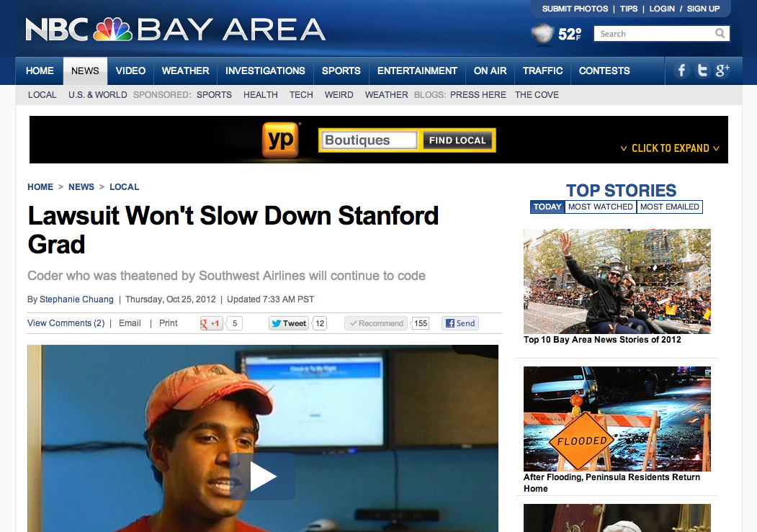
Task: Open the View Comments (2) link
Action: 66,323
